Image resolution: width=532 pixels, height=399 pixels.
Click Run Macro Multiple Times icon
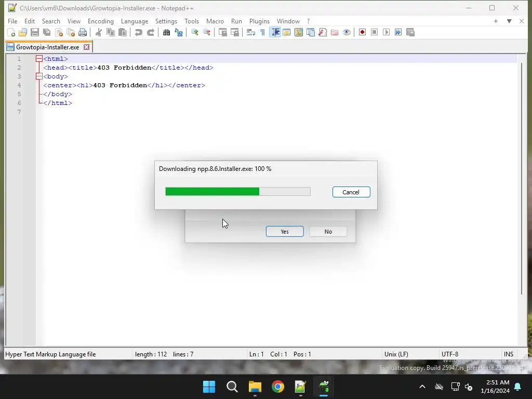398,32
